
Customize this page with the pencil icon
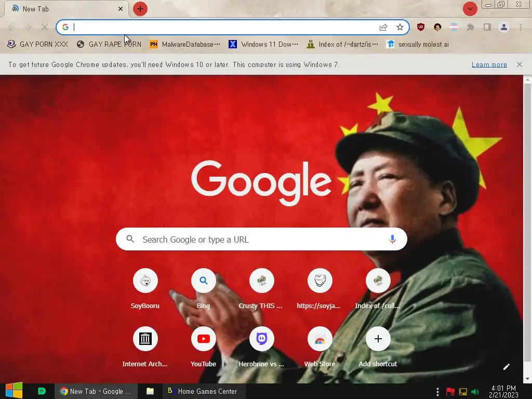click(506, 367)
